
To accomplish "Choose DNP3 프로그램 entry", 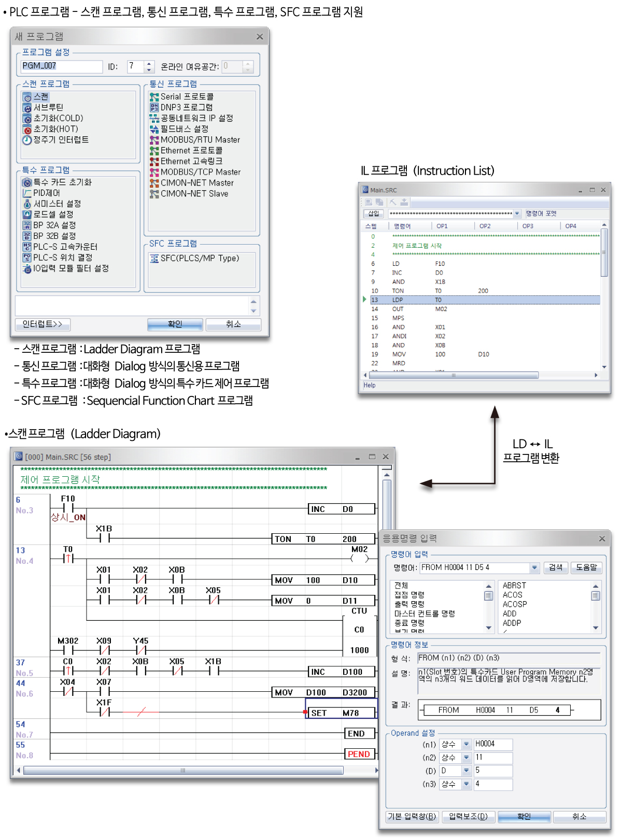I will point(181,108).
